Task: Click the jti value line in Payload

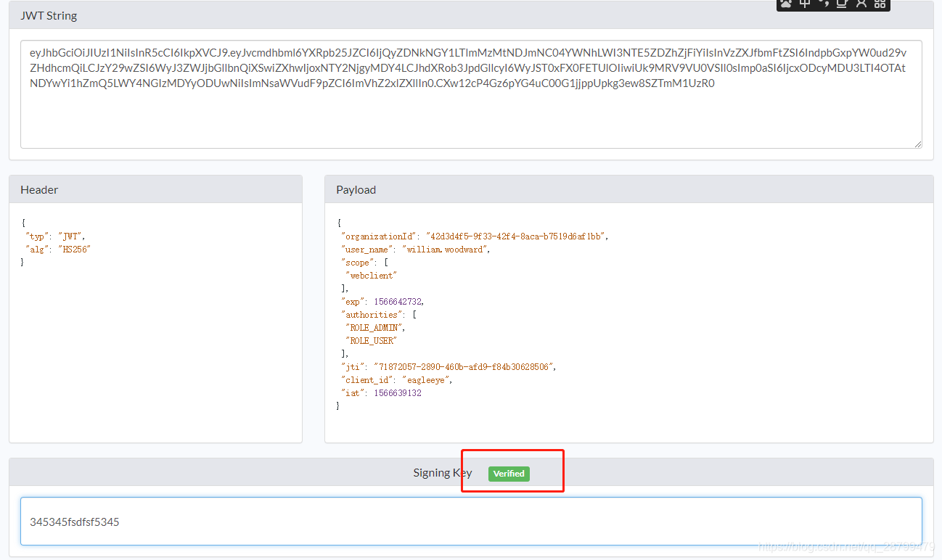Action: click(x=448, y=367)
